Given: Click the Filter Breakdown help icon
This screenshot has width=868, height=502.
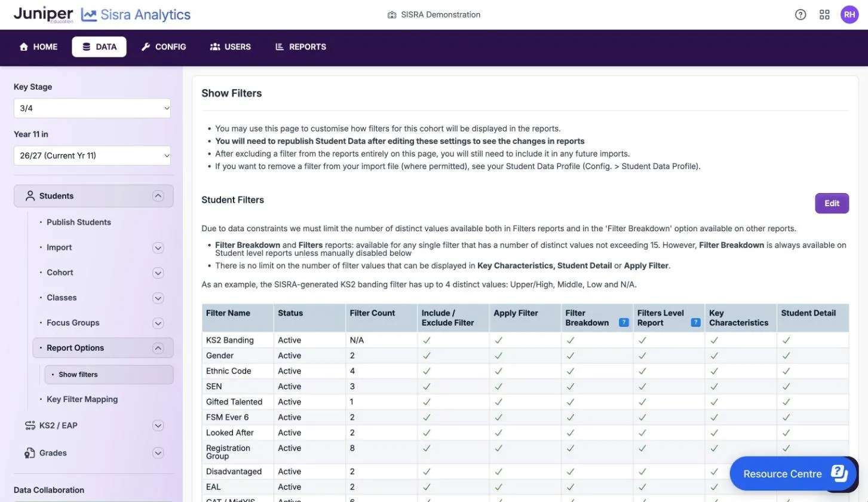Looking at the screenshot, I should [624, 323].
